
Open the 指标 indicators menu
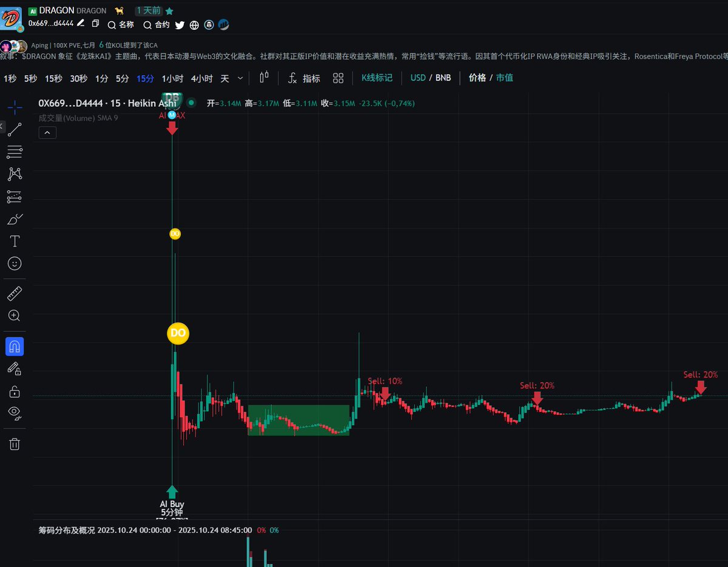tap(304, 78)
